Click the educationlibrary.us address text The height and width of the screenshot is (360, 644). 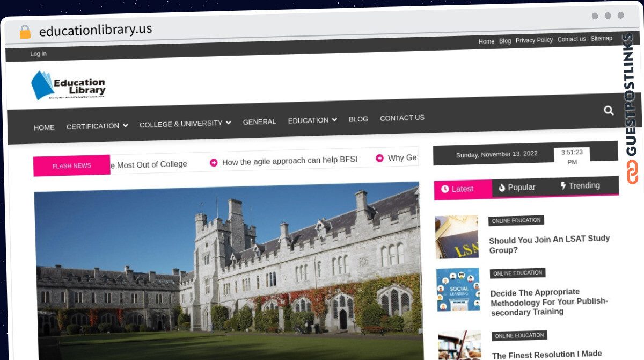coord(96,30)
